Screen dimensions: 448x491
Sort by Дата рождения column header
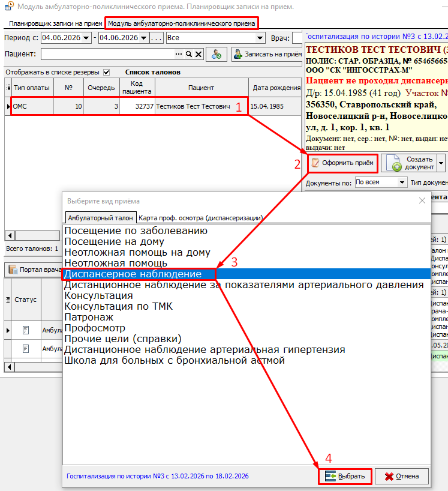click(276, 88)
